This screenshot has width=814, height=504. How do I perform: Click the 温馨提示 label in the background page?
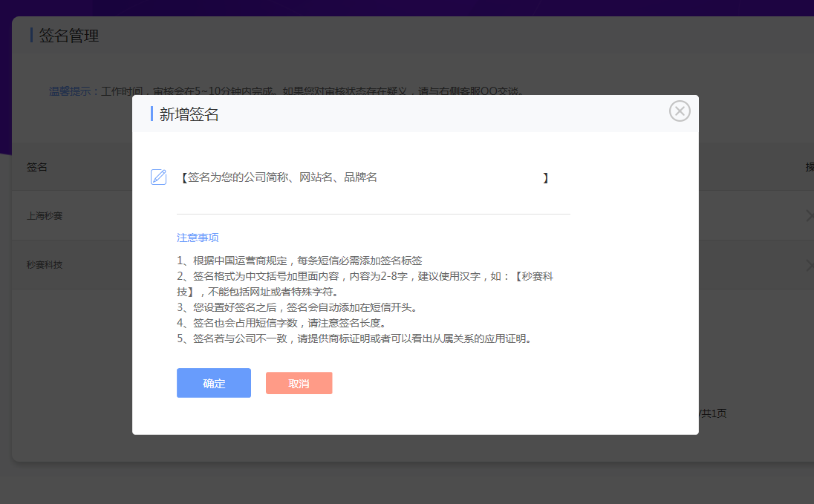[x=70, y=91]
